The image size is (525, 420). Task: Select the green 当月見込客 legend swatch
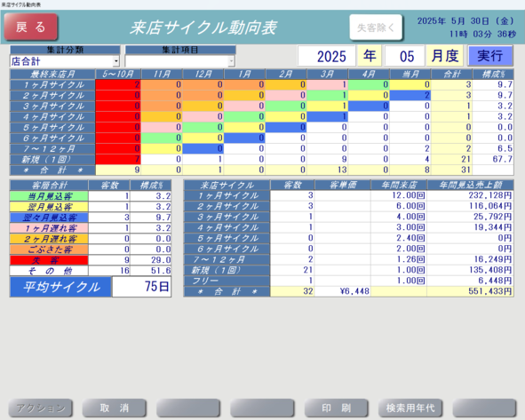tap(49, 196)
